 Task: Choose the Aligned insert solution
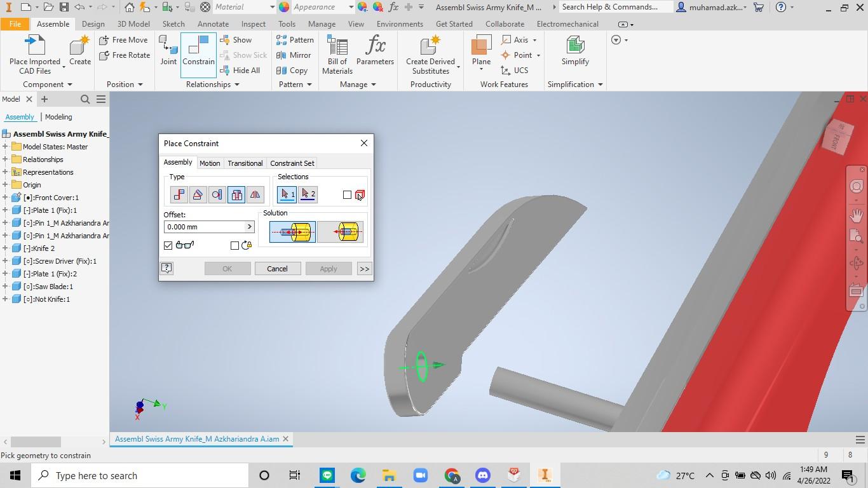click(340, 232)
